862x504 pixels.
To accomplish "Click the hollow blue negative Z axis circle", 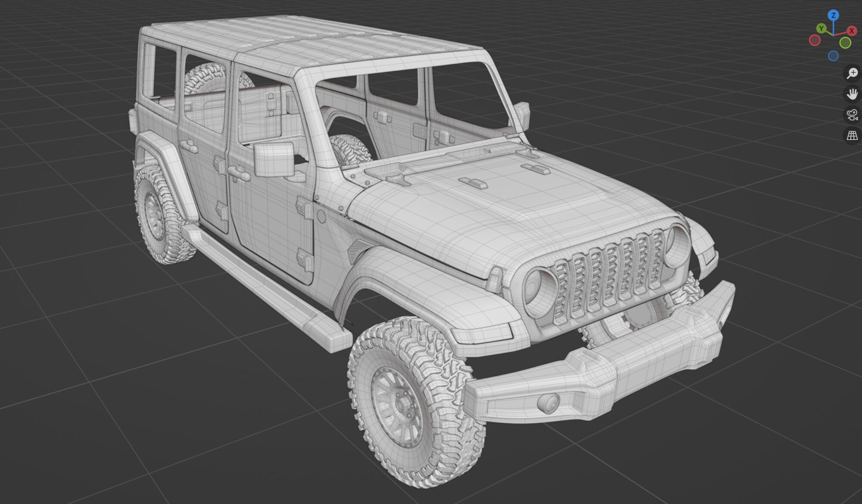I will click(833, 56).
